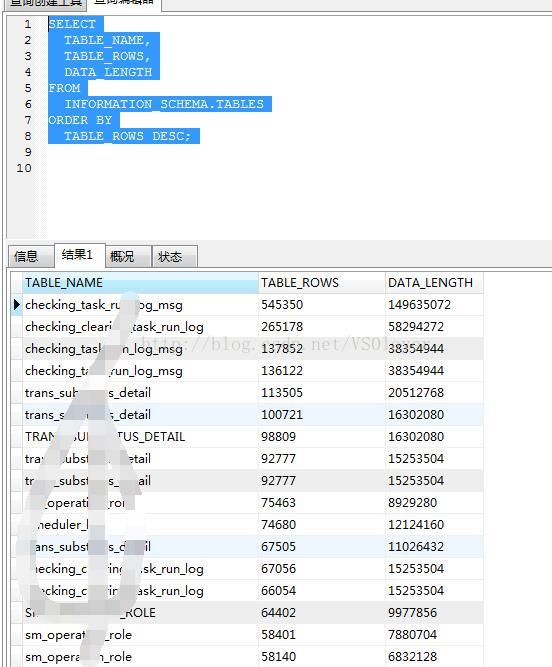Select the 149635072 data length cell
This screenshot has width=552, height=667.
pyautogui.click(x=434, y=305)
